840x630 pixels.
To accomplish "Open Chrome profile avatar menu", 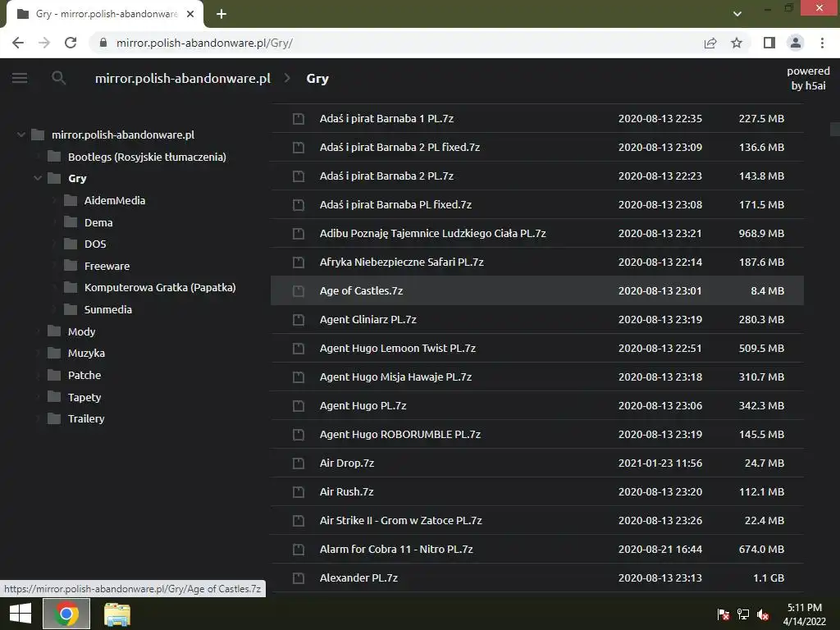I will point(796,43).
